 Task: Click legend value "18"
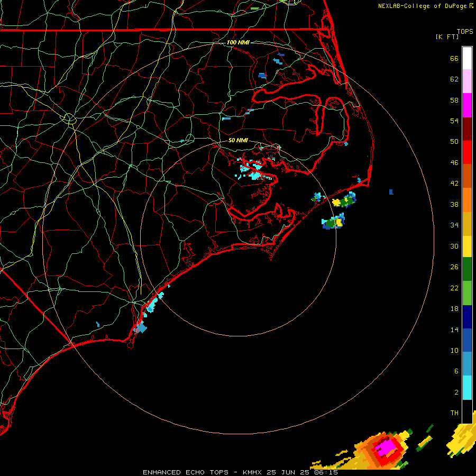point(454,309)
